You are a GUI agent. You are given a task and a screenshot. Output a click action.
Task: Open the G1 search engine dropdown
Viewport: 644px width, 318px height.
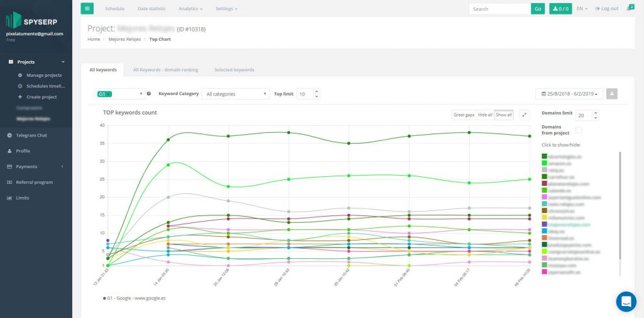coord(120,94)
